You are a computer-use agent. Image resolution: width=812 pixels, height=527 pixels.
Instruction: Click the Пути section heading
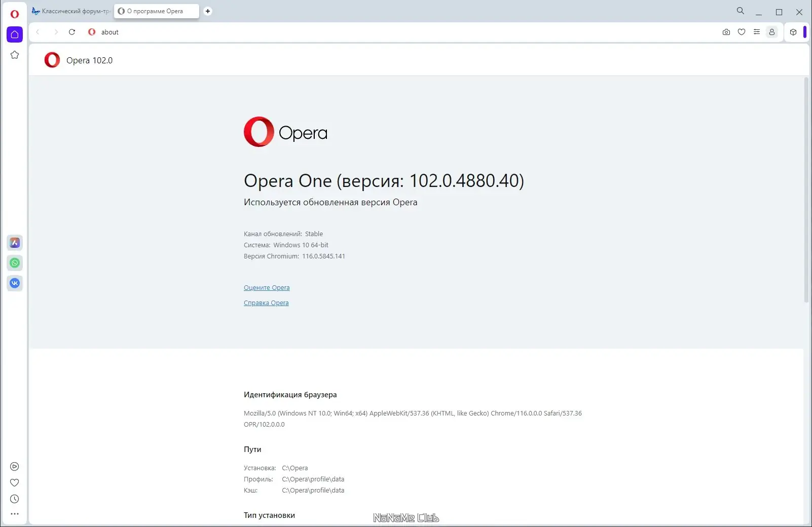252,449
